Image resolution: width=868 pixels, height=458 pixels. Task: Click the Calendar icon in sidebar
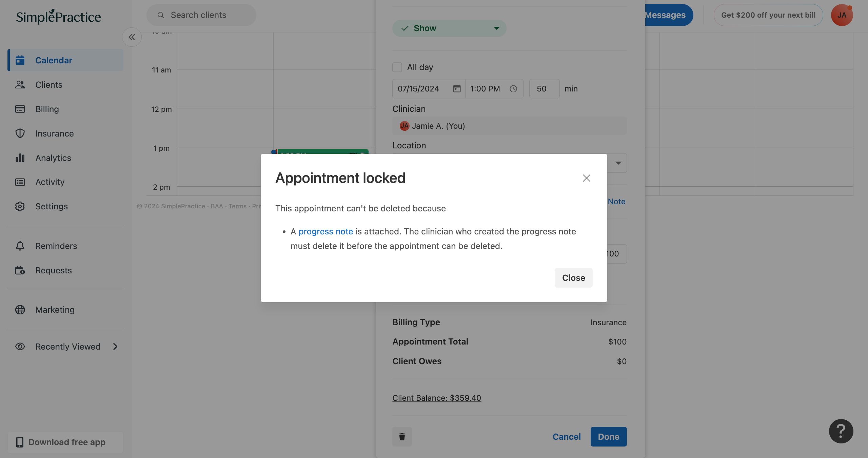tap(20, 60)
